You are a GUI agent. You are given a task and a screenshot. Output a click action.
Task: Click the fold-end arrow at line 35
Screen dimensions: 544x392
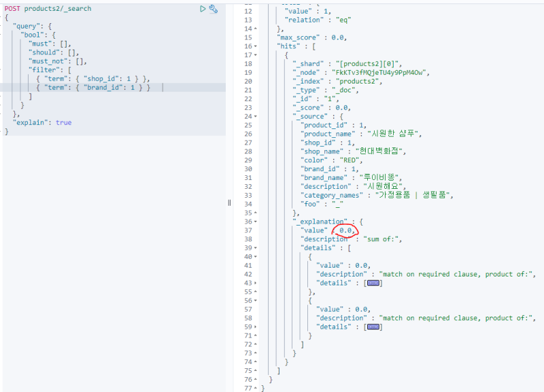coord(256,213)
